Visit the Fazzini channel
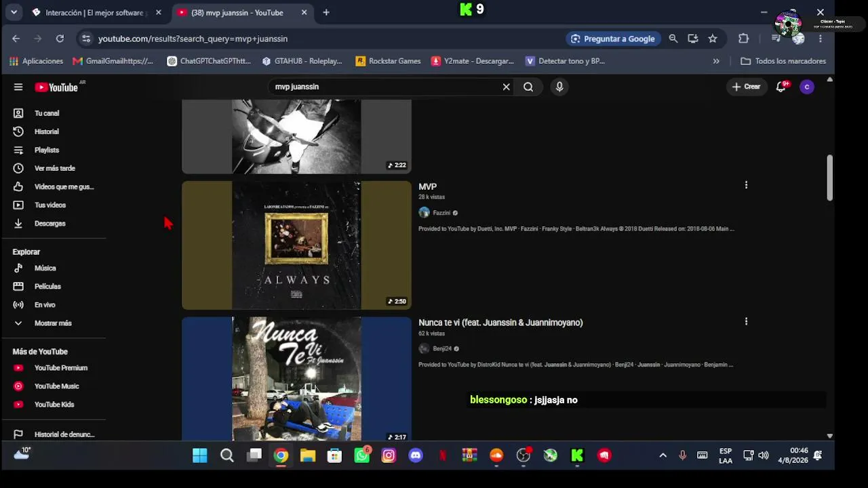868x488 pixels. 441,213
